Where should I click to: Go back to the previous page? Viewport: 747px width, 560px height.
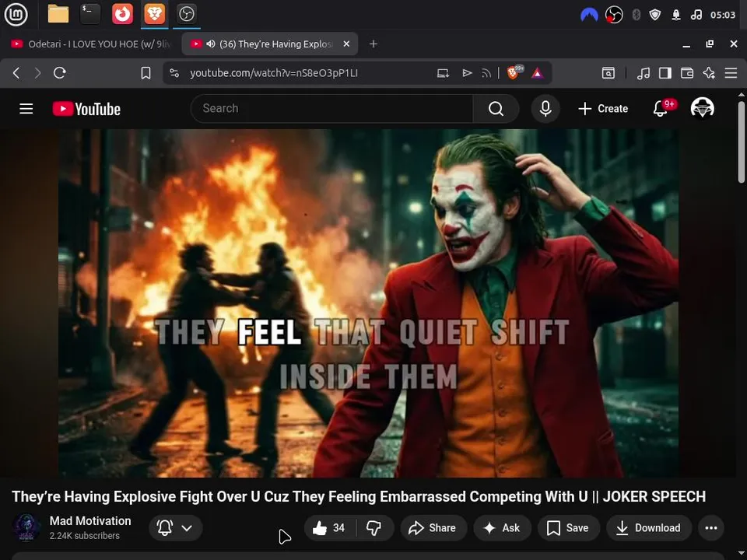[16, 73]
